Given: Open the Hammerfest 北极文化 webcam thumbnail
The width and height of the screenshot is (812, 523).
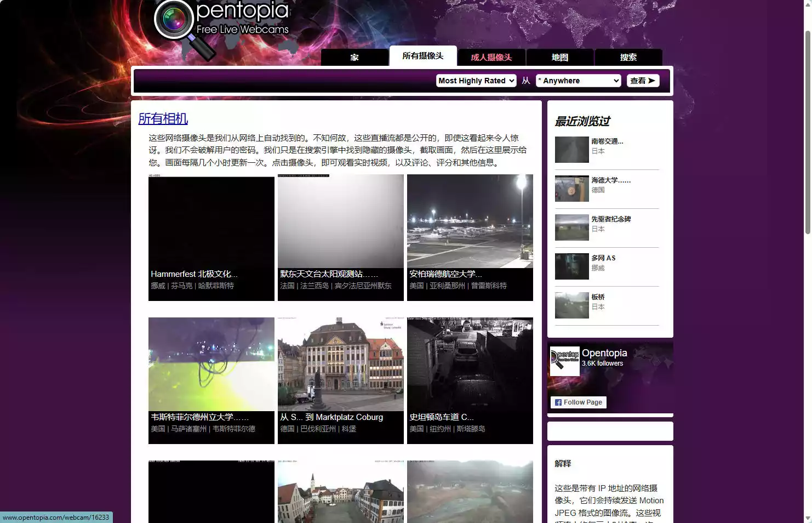Looking at the screenshot, I should coord(211,221).
